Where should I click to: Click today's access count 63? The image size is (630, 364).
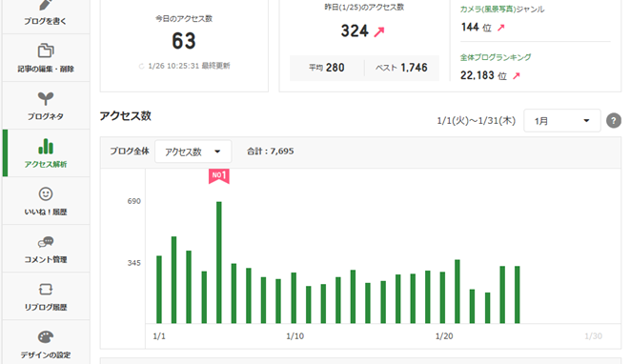click(x=184, y=41)
